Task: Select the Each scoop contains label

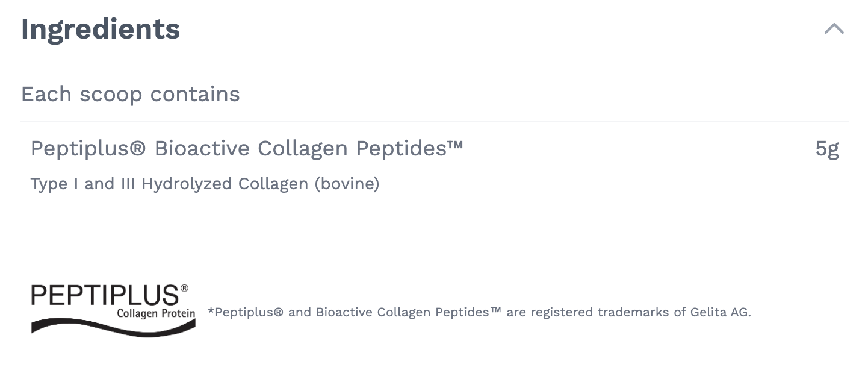Action: click(x=130, y=94)
